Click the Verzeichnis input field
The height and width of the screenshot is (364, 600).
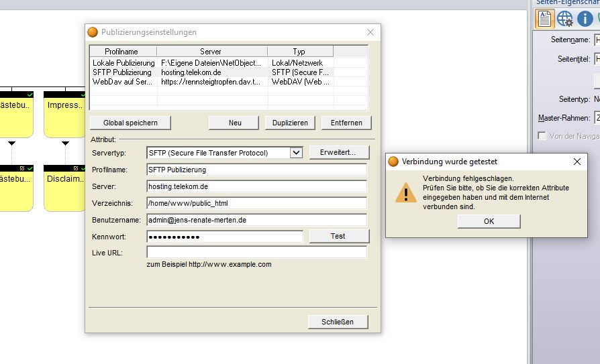[x=257, y=203]
